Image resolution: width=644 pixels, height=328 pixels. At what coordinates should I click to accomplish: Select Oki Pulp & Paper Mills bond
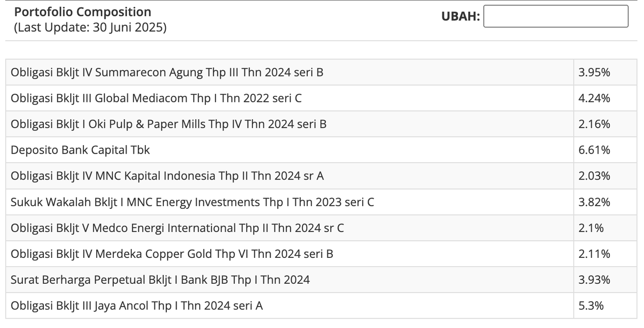click(169, 124)
